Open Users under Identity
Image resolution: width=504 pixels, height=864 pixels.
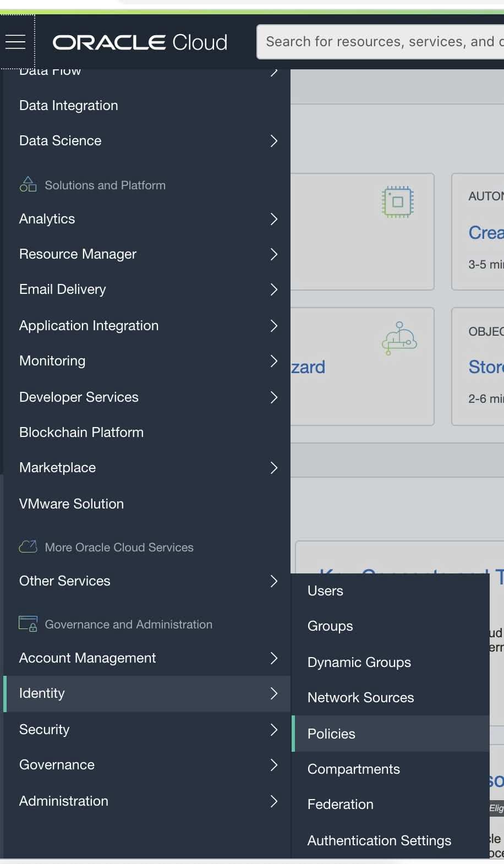click(326, 591)
